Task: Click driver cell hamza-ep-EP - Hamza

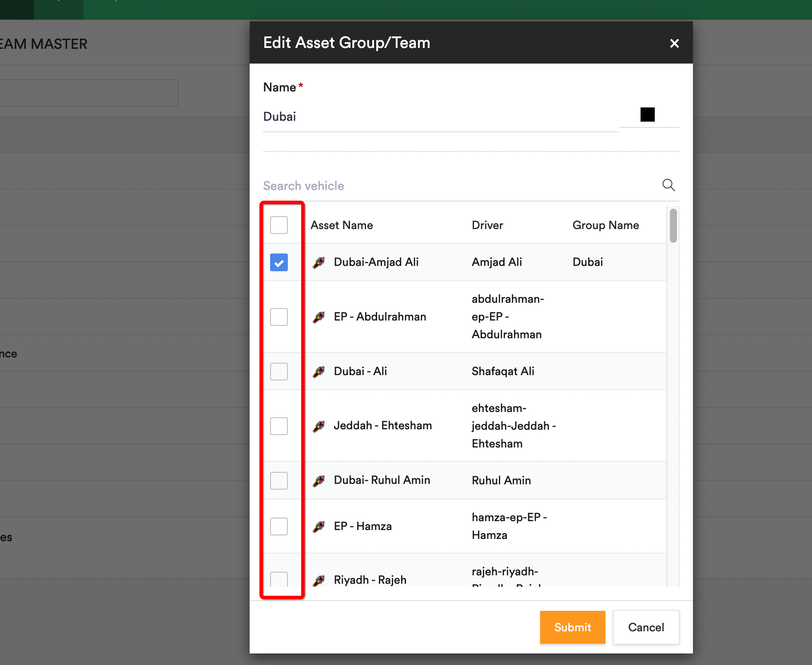Action: tap(509, 526)
